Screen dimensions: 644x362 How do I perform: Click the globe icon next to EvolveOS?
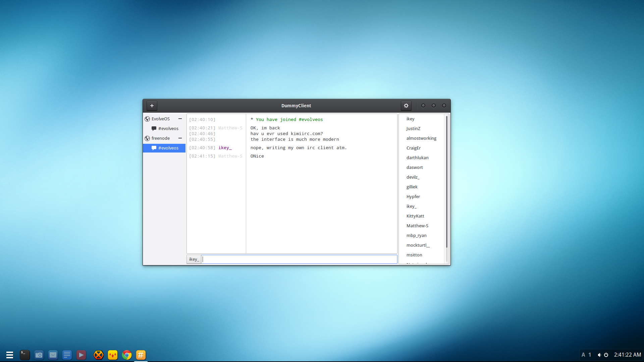click(x=147, y=119)
